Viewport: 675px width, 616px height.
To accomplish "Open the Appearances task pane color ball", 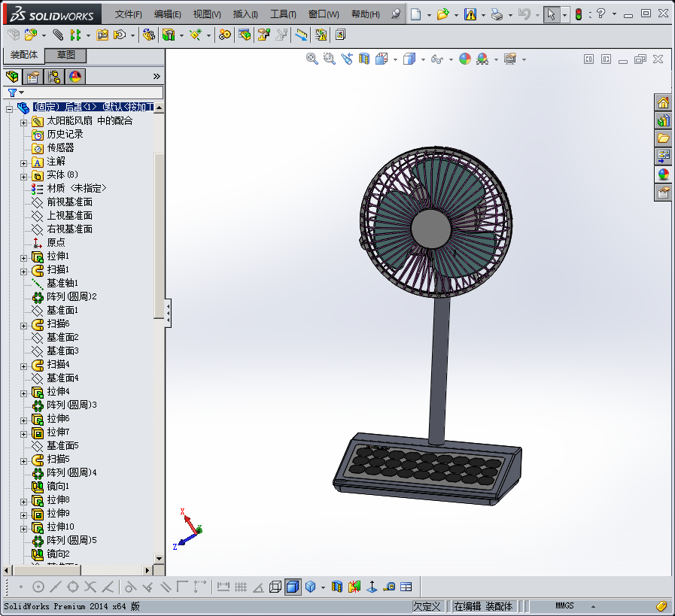I will coord(663,174).
